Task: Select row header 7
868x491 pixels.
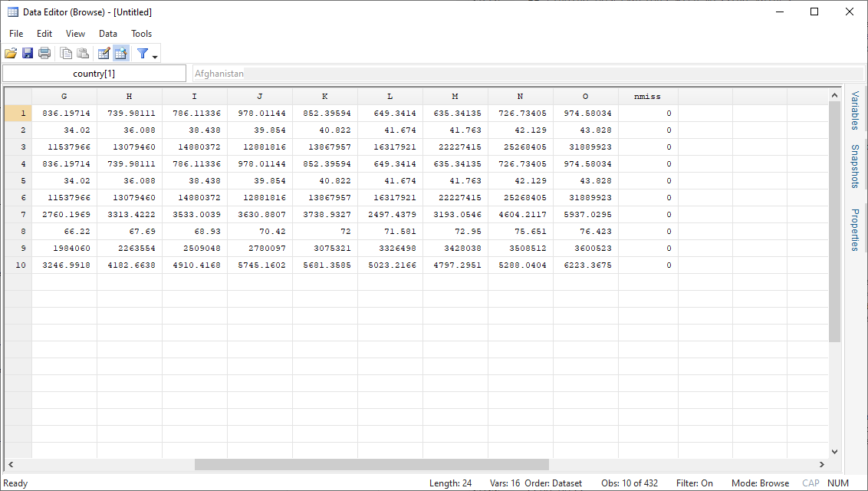Action: [18, 214]
